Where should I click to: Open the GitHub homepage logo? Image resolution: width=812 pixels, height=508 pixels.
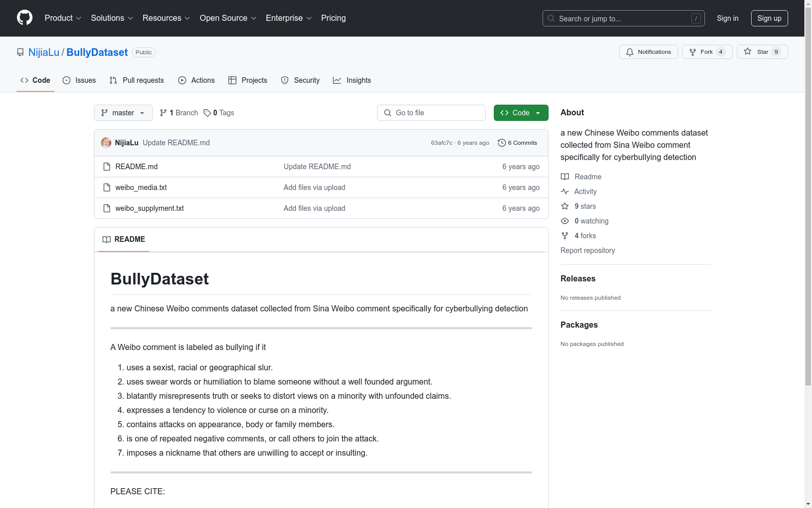click(24, 18)
